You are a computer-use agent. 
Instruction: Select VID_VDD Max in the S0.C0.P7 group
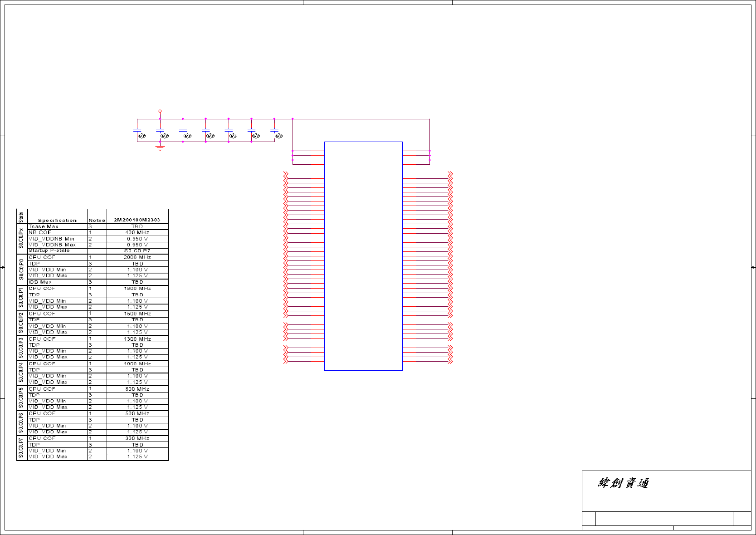pyautogui.click(x=48, y=457)
